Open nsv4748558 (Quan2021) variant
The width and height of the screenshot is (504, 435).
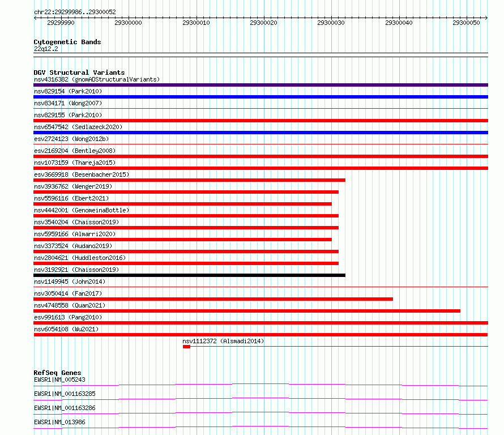click(70, 305)
